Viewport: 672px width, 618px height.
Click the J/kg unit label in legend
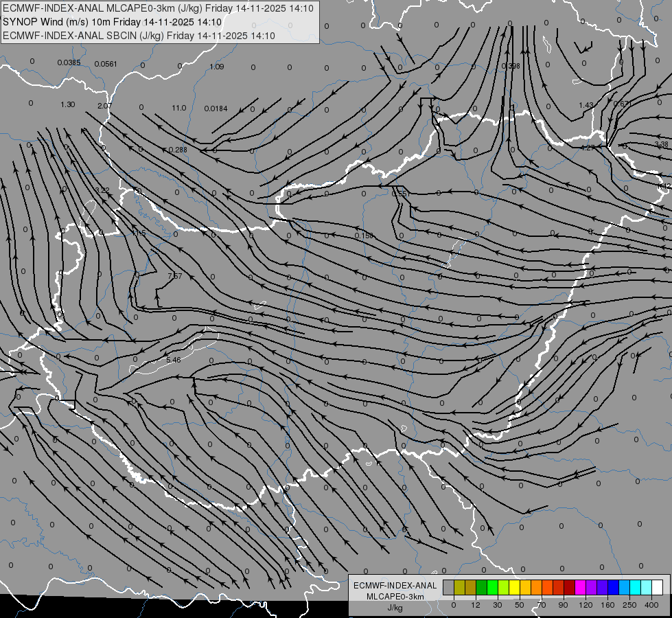pos(395,608)
